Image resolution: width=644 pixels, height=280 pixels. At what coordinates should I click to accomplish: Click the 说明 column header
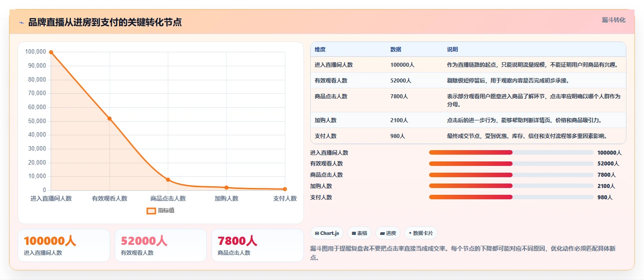click(x=453, y=50)
